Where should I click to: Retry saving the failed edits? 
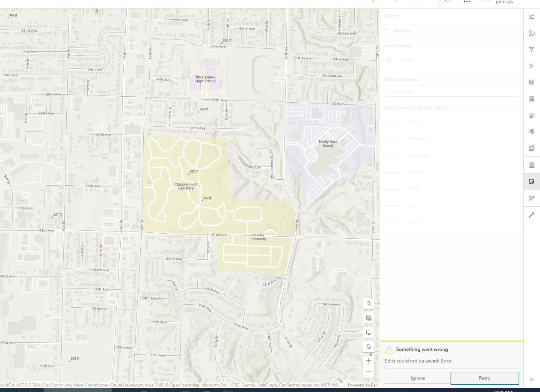coord(484,378)
